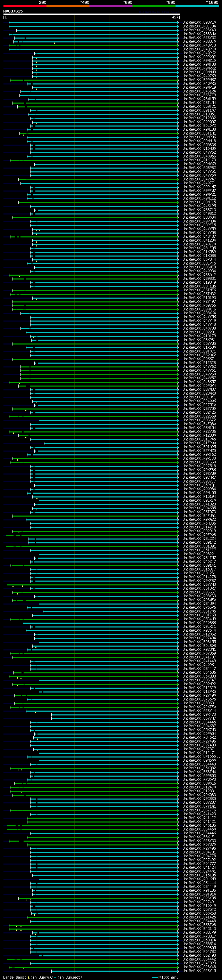Select the UniRef100_P27518 label
Screen dimensions: 222x980
[199, 466]
